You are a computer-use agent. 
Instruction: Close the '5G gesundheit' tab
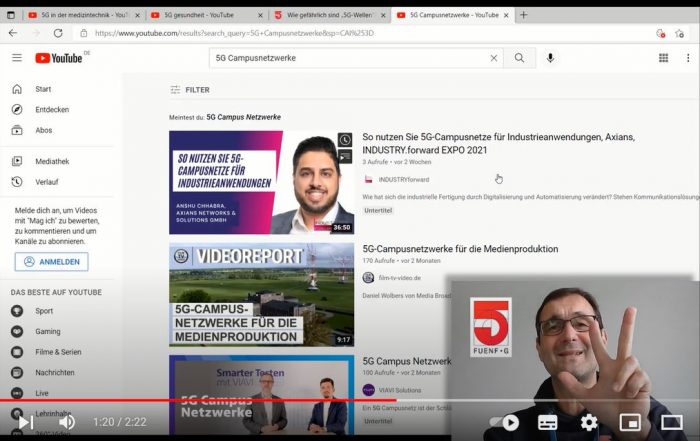(260, 15)
